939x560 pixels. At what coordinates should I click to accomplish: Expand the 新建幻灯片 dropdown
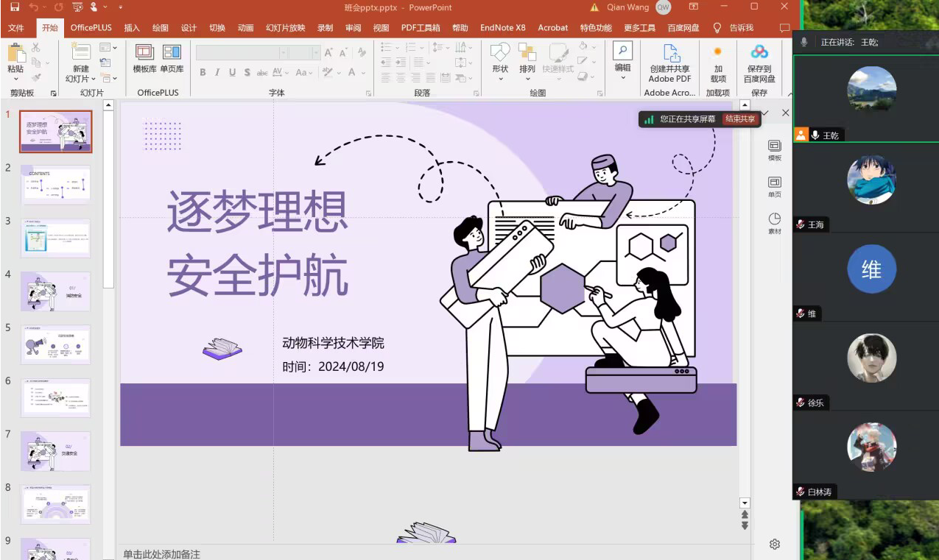(80, 79)
